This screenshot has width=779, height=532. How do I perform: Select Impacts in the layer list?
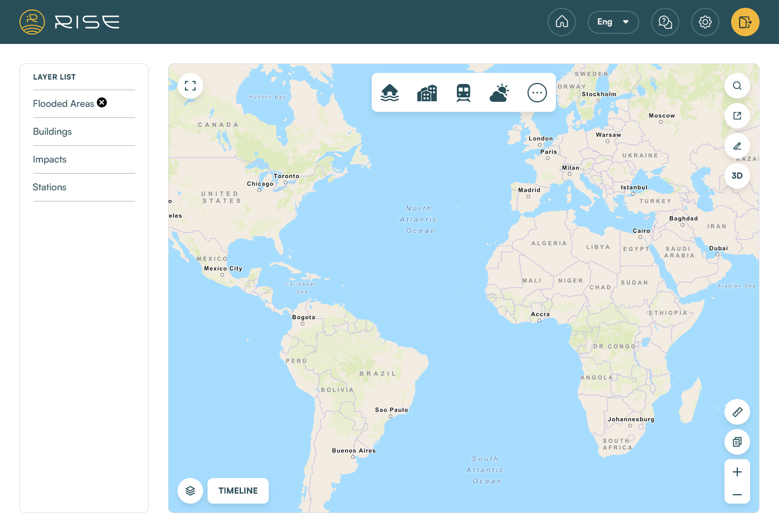coord(50,160)
